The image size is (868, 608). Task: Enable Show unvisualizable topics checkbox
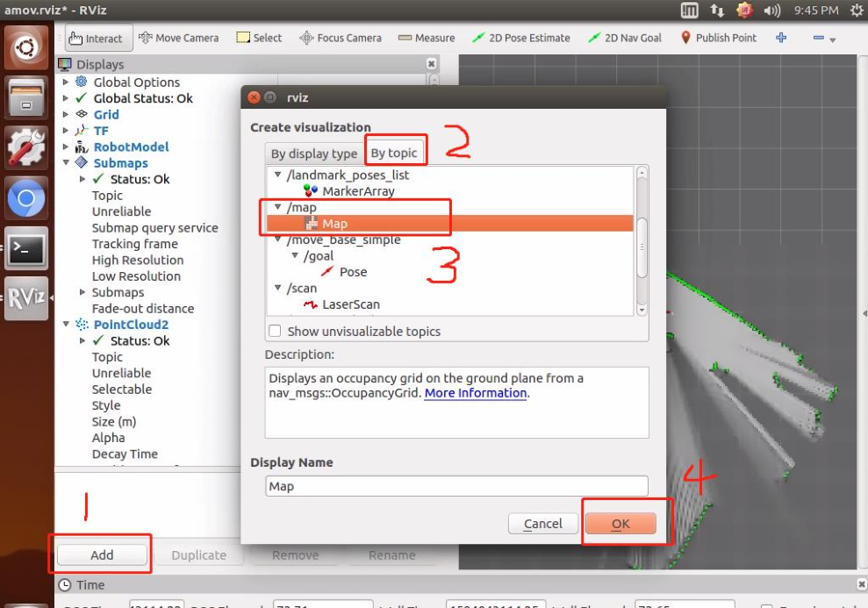point(275,331)
